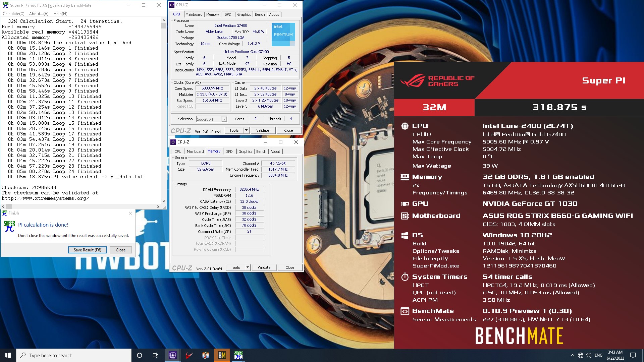
Task: Open volume control in the tray
Action: (589, 355)
